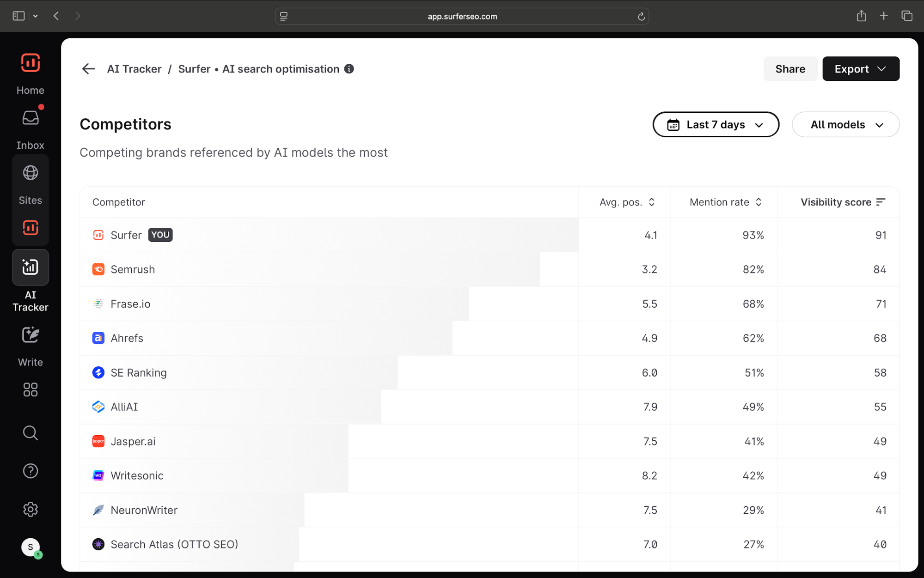Click the Sites globe icon
The width and height of the screenshot is (924, 578).
coord(31,173)
